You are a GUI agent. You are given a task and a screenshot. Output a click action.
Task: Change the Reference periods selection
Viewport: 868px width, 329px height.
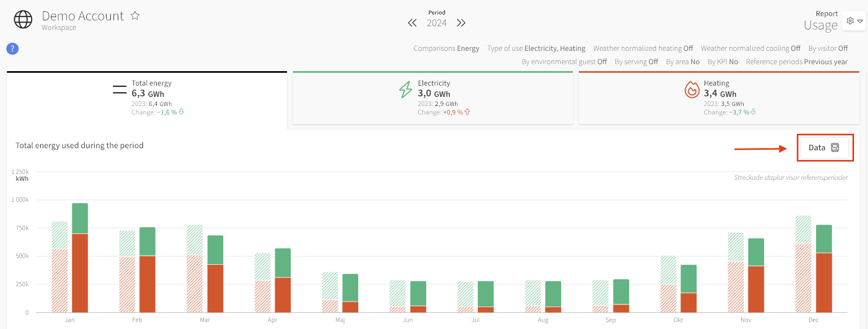tap(796, 62)
